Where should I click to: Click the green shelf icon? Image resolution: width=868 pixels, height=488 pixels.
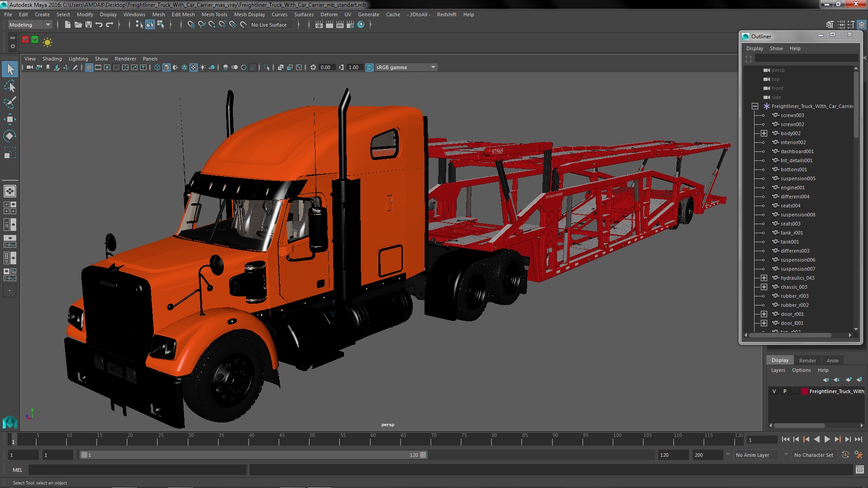[x=35, y=40]
